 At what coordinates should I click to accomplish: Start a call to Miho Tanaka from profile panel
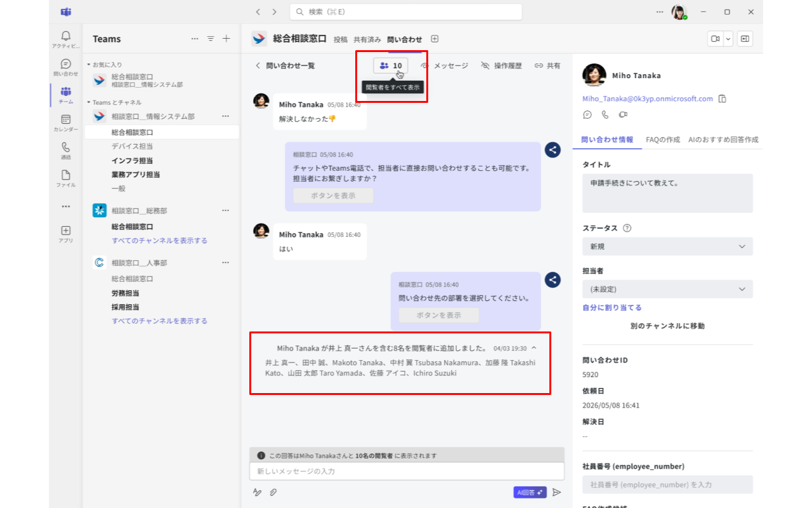(x=605, y=115)
